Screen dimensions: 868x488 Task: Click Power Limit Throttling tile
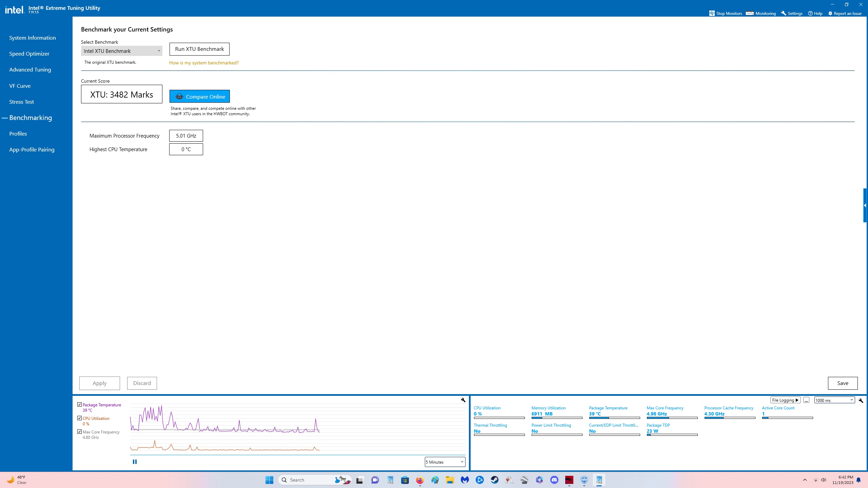click(557, 430)
